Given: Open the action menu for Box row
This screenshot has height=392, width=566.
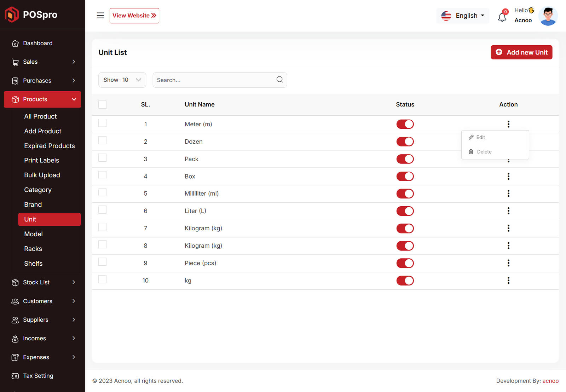Looking at the screenshot, I should click(x=508, y=176).
